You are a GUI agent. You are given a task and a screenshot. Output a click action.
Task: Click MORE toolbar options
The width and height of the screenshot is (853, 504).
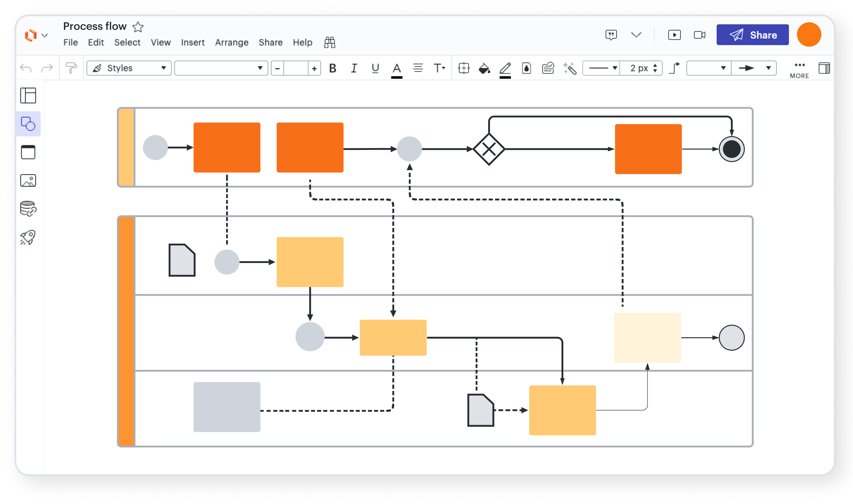[799, 70]
